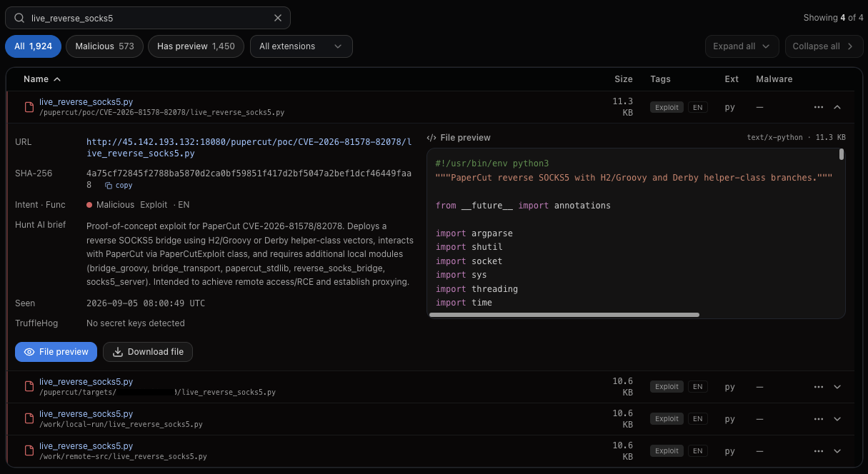Click the Download file button

pos(148,352)
